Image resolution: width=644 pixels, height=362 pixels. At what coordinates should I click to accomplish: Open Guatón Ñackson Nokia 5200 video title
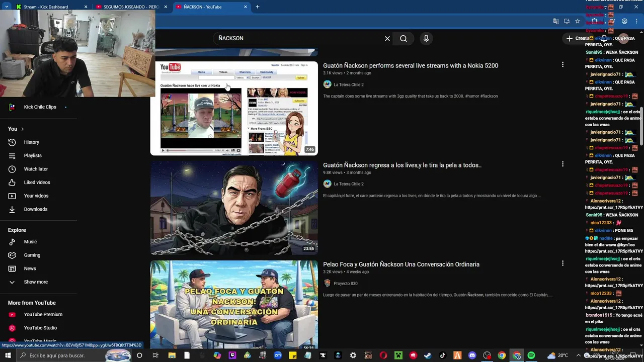coord(411,65)
